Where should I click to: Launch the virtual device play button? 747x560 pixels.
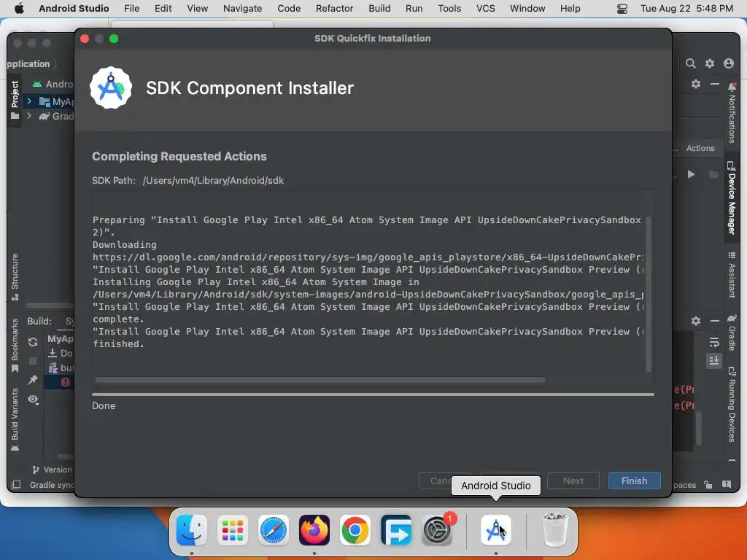point(691,174)
